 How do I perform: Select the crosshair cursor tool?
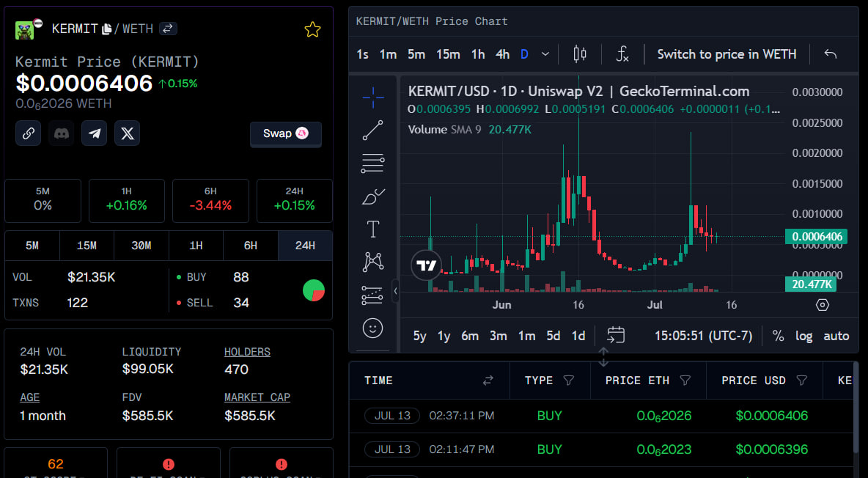point(373,98)
